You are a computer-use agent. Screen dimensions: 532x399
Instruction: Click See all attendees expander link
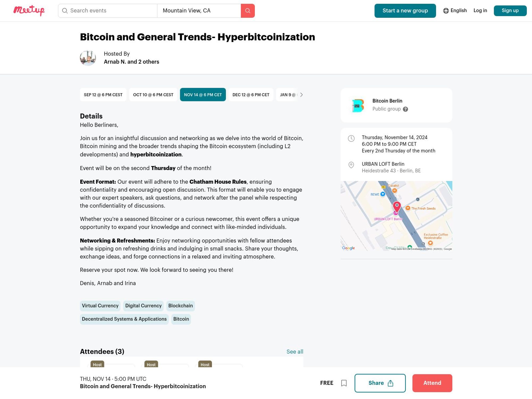point(294,352)
